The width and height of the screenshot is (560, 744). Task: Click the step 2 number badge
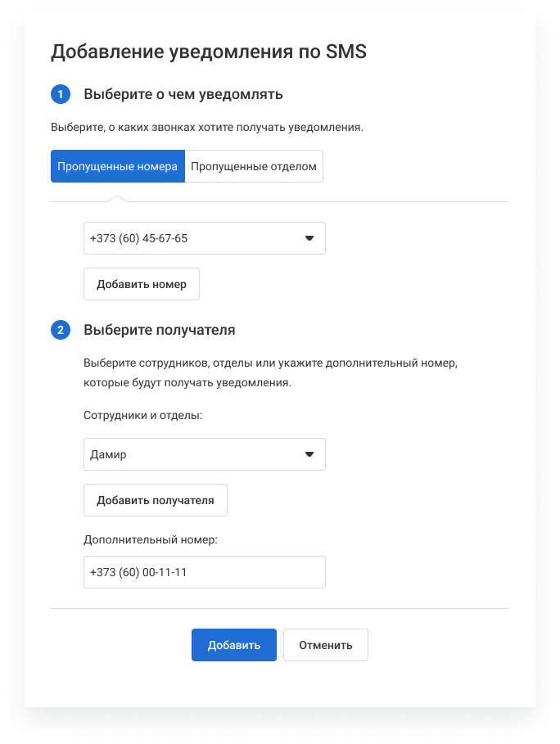[x=61, y=331]
